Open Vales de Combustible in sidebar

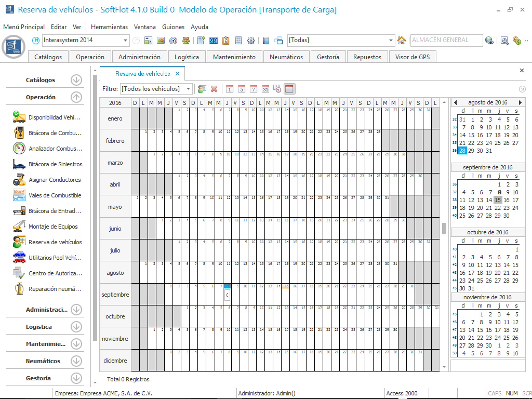click(x=55, y=195)
